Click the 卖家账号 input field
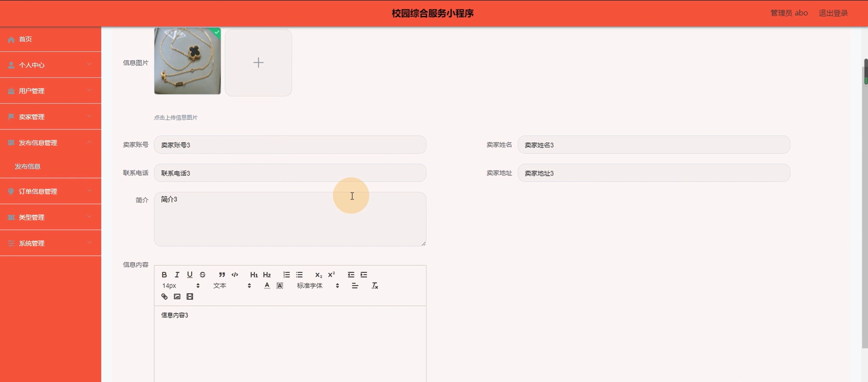Image resolution: width=868 pixels, height=382 pixels. pos(290,145)
